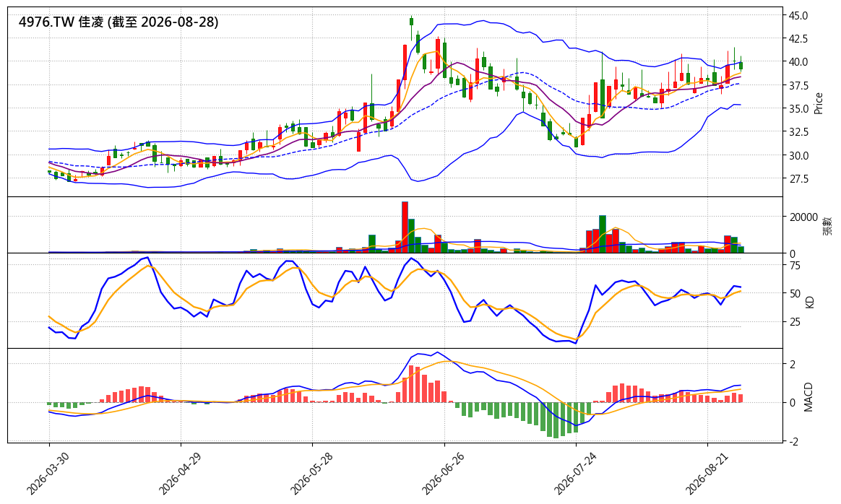Click the tallest green volume bar in late July

[x=603, y=234]
